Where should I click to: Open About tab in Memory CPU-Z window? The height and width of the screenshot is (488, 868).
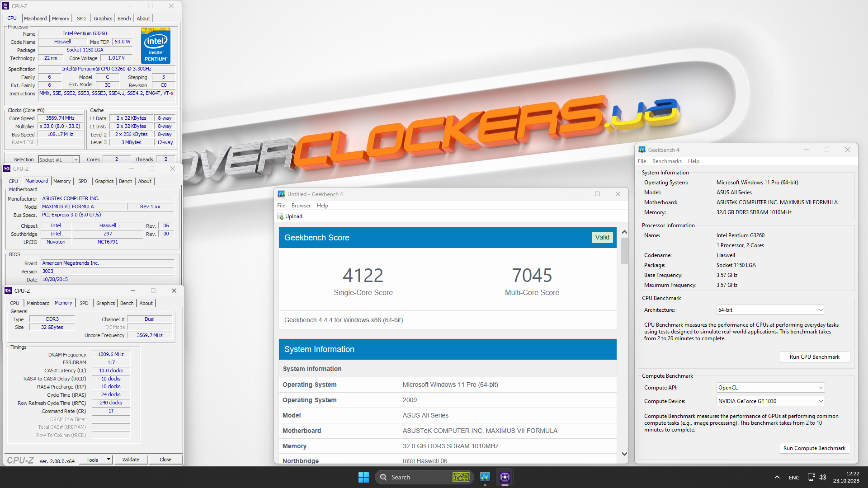tap(146, 303)
